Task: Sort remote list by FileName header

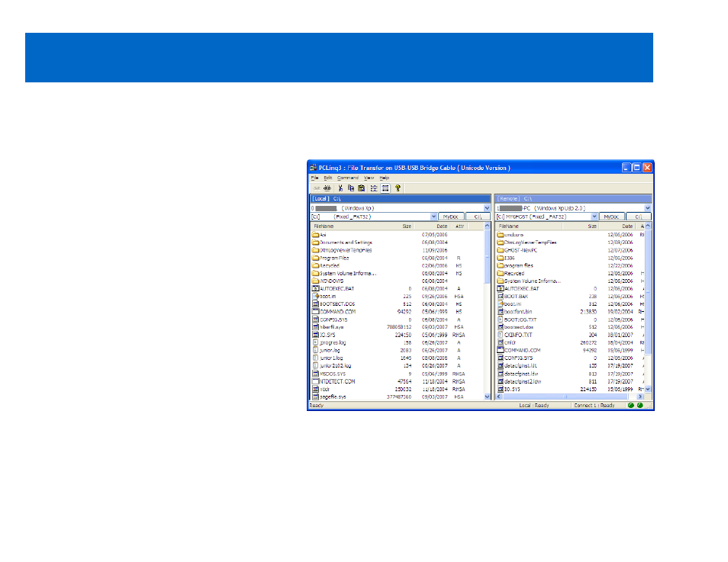Action: click(529, 226)
